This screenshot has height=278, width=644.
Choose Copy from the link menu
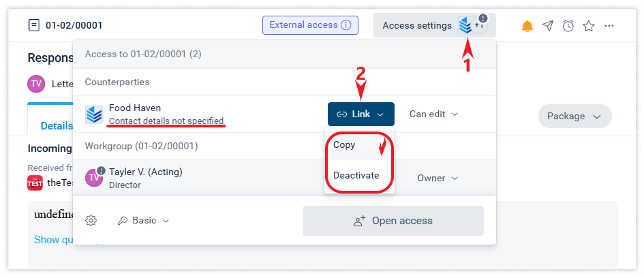click(345, 145)
